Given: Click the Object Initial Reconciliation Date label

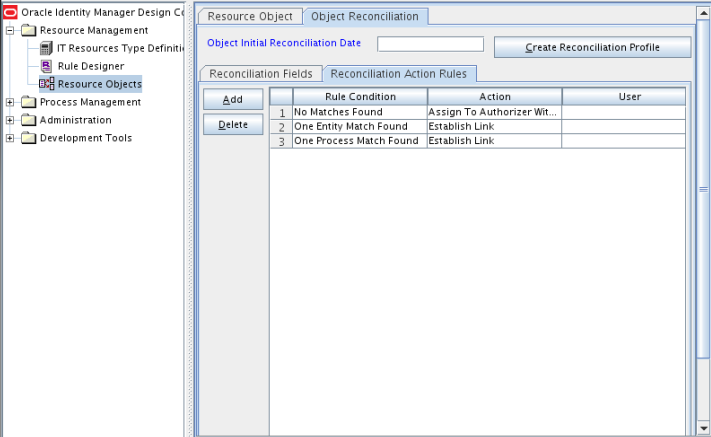Looking at the screenshot, I should tap(284, 43).
